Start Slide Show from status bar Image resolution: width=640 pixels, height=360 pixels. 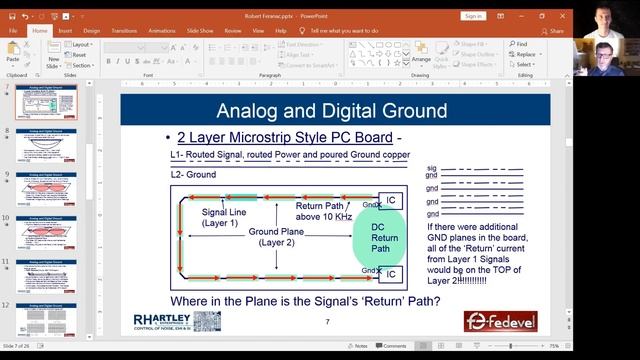476,346
